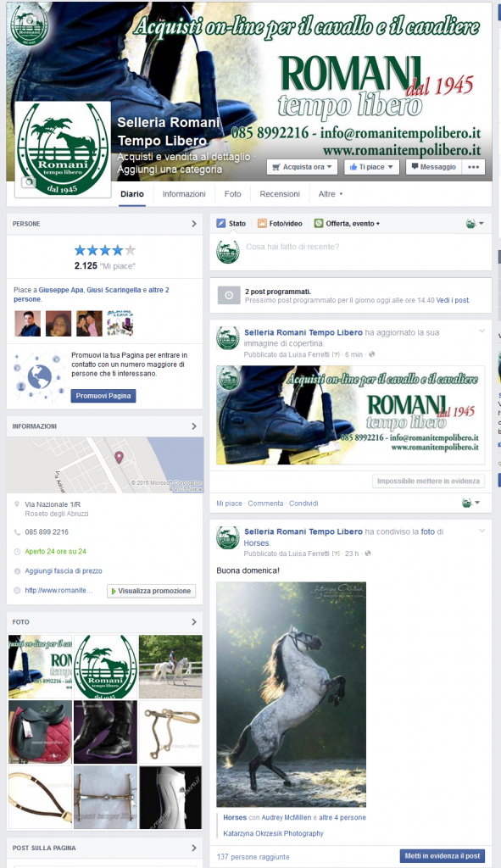Switch to the Foto tab

pos(232,194)
